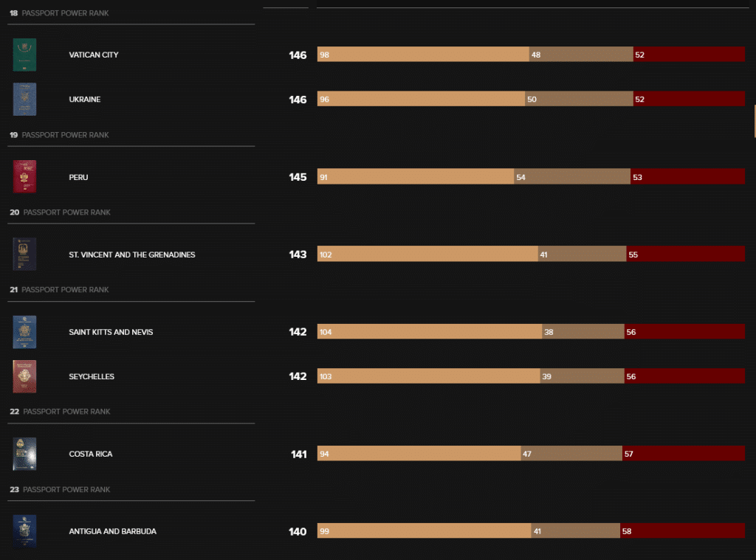This screenshot has height=560, width=756.
Task: Click the Ukraine country name
Action: [x=84, y=100]
